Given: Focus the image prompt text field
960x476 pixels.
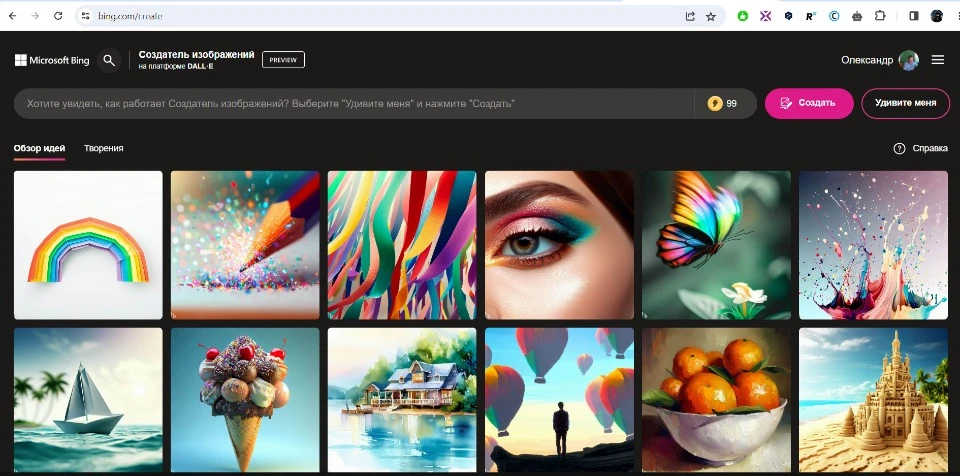Looking at the screenshot, I should tap(350, 103).
